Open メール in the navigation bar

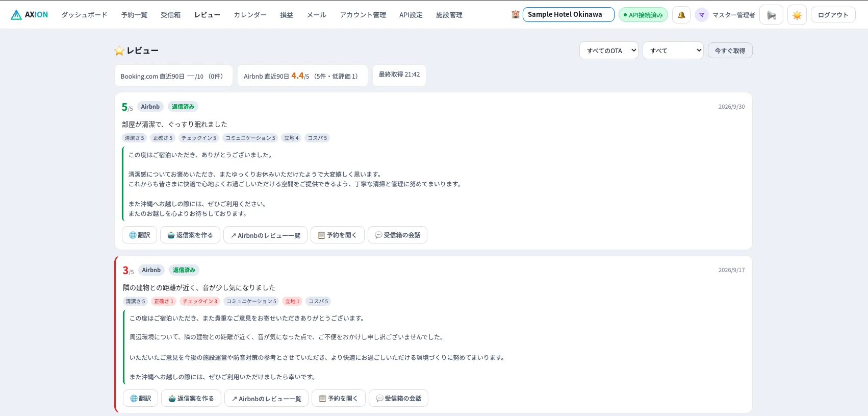[x=317, y=15]
